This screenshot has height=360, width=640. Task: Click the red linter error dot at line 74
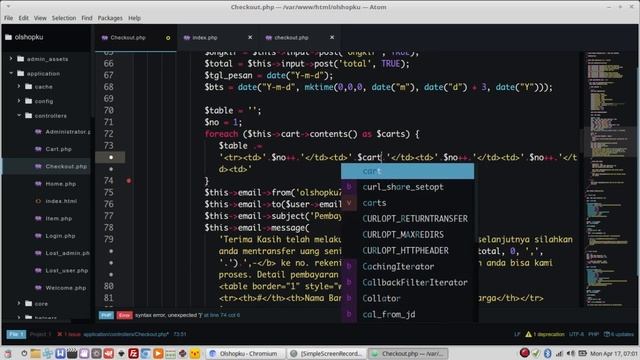coord(129,180)
